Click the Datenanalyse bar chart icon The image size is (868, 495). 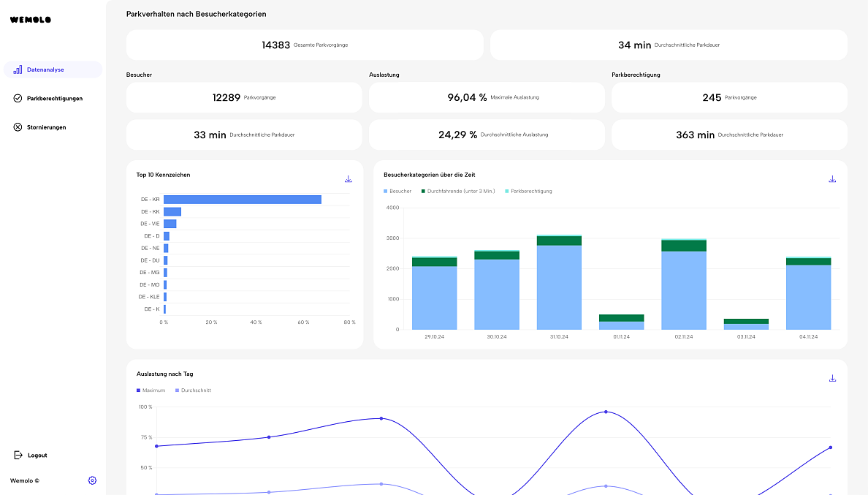(18, 69)
